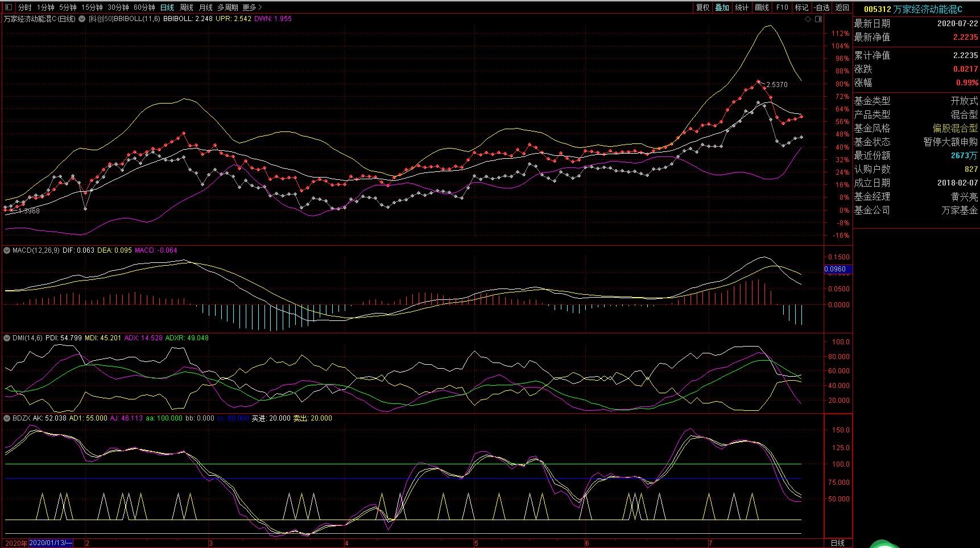Expand the main chart indicator dropdown arrow
The height and width of the screenshot is (548, 980).
pyautogui.click(x=82, y=19)
